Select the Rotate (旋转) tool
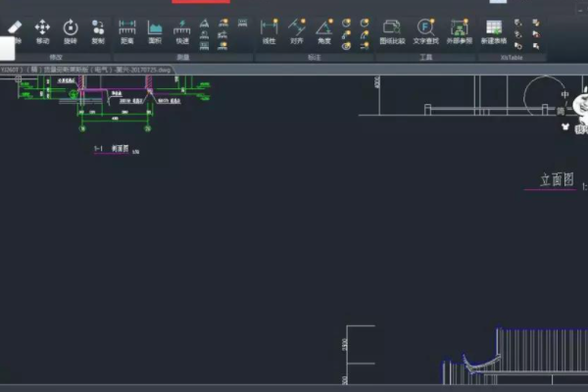 tap(71, 30)
